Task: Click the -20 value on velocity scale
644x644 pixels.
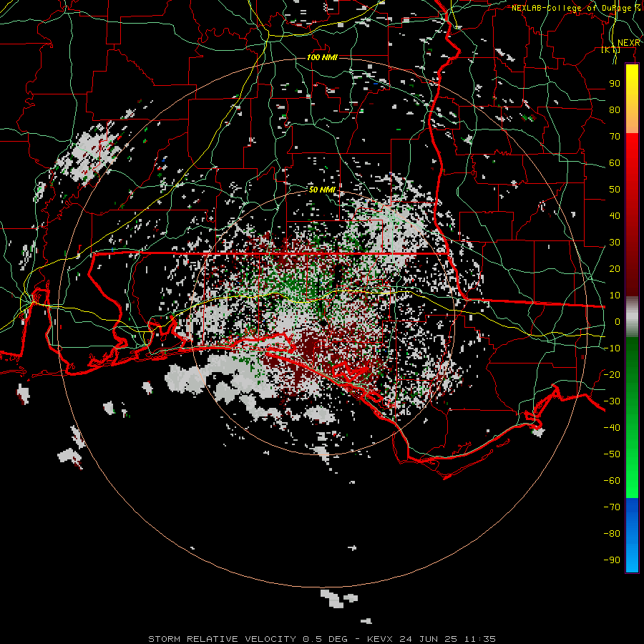Action: pos(612,375)
